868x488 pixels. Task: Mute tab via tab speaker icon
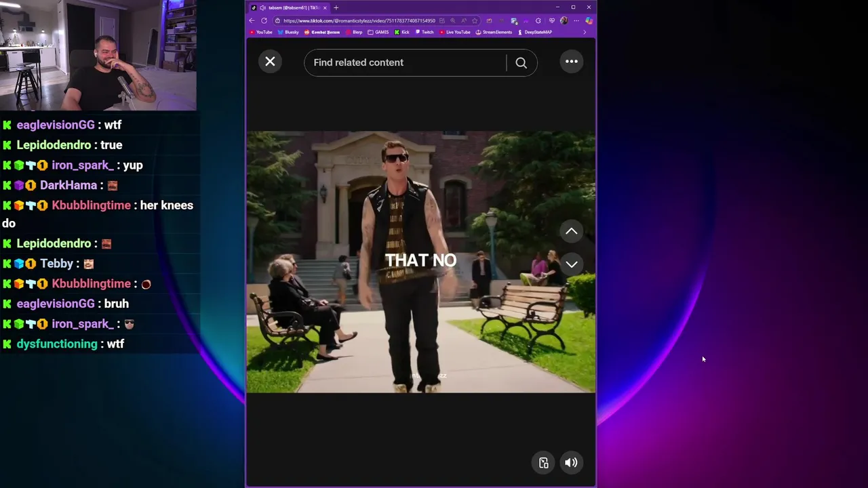click(x=262, y=7)
